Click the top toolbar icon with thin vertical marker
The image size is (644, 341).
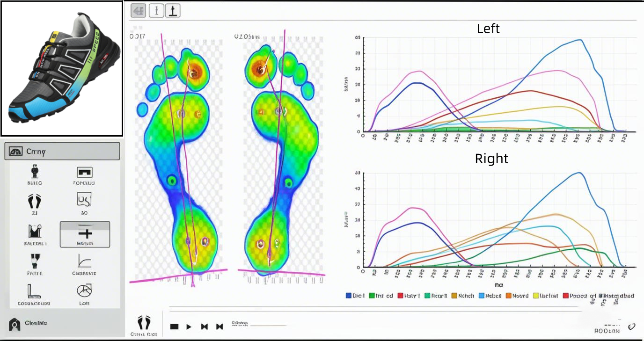(x=156, y=11)
